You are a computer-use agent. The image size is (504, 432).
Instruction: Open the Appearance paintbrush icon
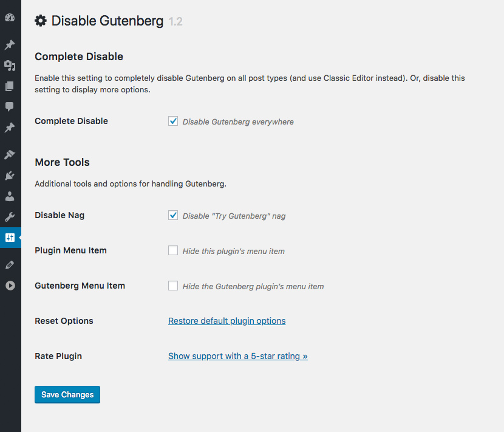10,155
